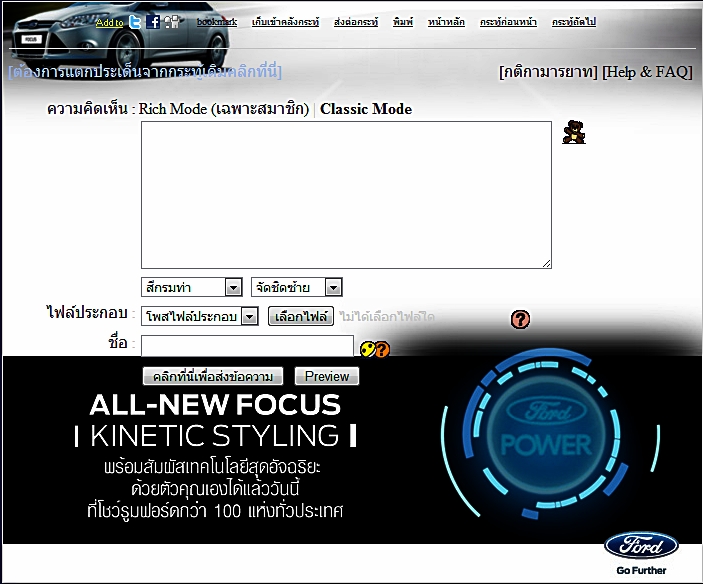This screenshot has height=584, width=703.
Task: Open the text color dropdown
Action: (x=192, y=287)
